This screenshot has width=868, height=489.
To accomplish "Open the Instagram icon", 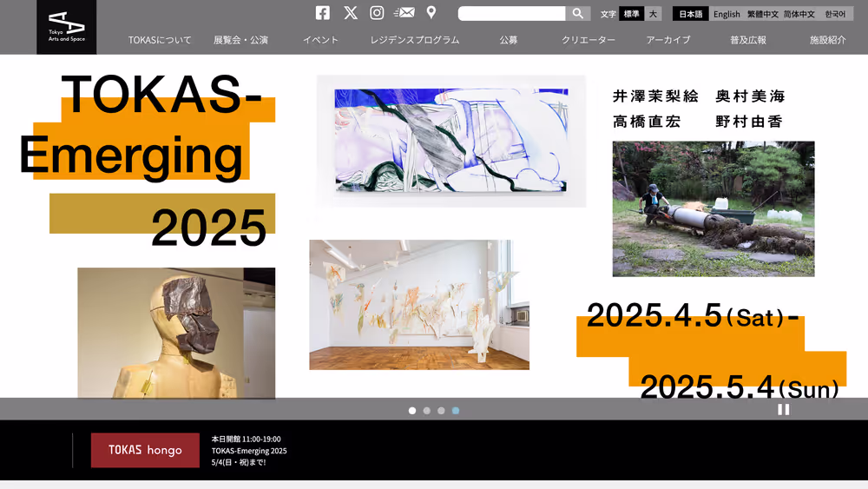I will pos(377,13).
